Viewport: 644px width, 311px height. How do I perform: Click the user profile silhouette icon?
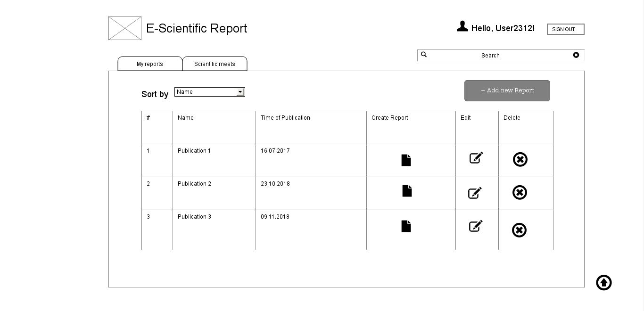462,26
